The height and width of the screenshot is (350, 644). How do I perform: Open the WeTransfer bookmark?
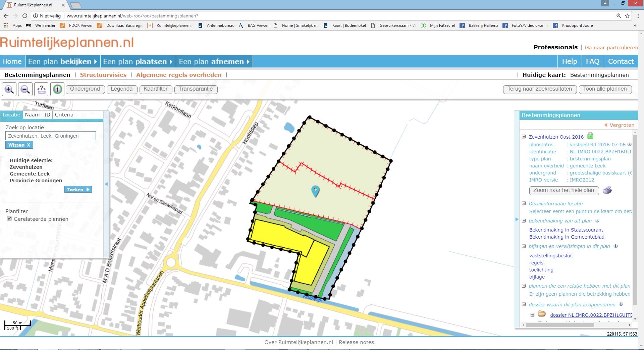tap(41, 26)
